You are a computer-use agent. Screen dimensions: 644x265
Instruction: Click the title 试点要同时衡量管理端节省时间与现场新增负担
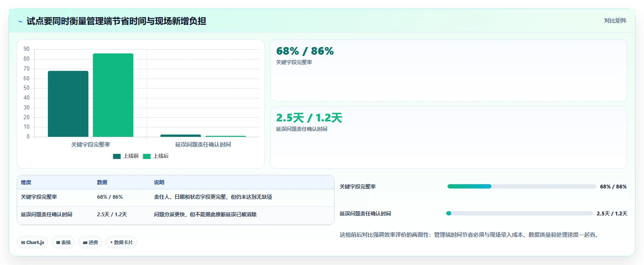116,21
